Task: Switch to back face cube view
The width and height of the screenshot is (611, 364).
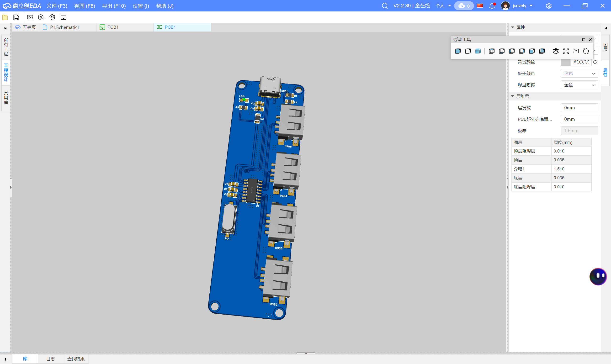Action: coord(542,51)
